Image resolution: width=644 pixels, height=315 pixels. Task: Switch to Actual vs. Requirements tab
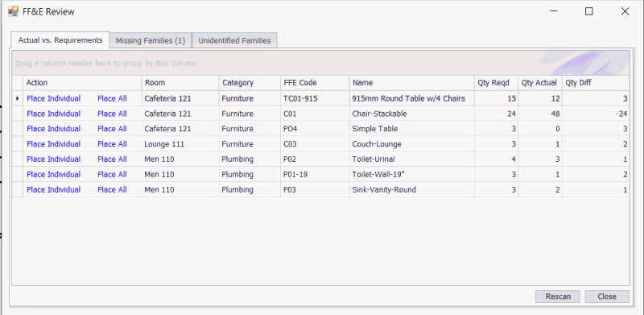coord(60,40)
